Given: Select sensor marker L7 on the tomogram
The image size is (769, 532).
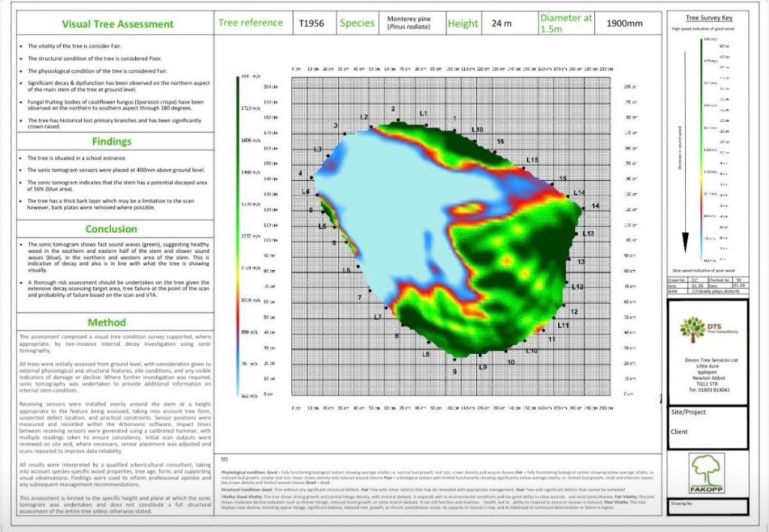Looking at the screenshot, I should point(378,317).
